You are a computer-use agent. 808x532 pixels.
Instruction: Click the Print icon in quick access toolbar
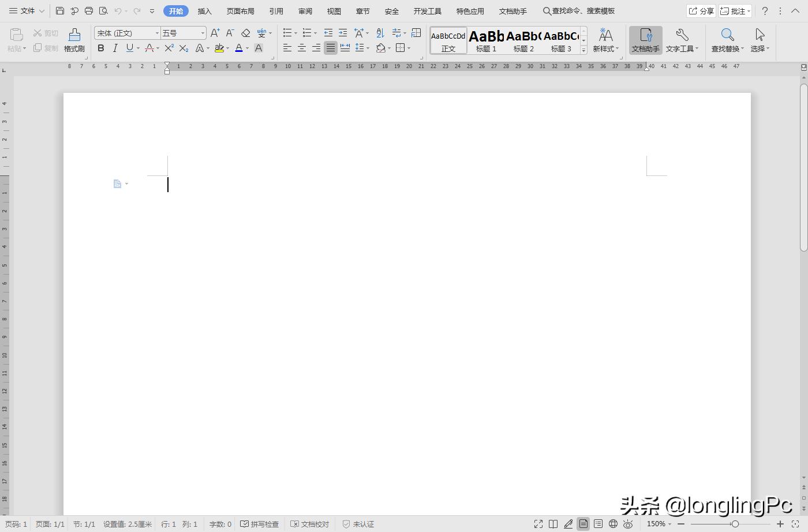point(88,11)
